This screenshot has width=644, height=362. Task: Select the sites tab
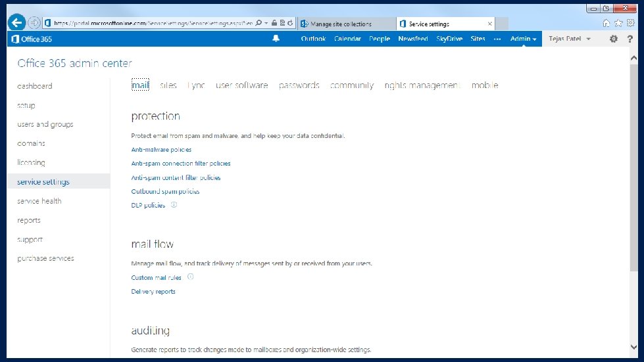pyautogui.click(x=168, y=85)
